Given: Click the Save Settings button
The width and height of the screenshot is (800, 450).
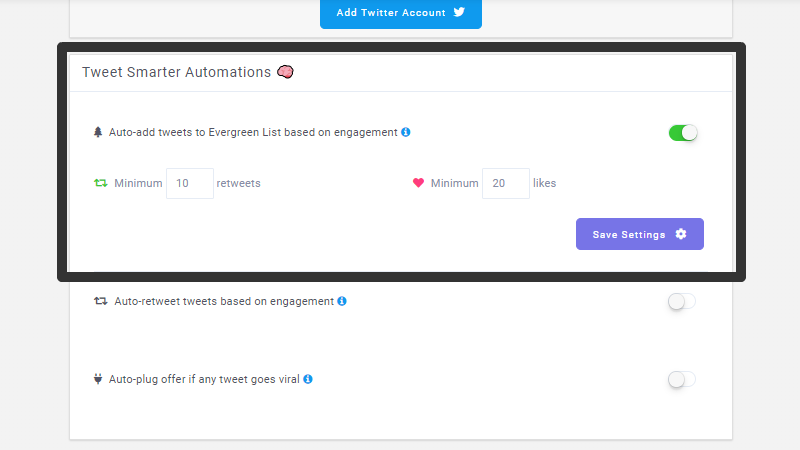Looking at the screenshot, I should point(640,234).
